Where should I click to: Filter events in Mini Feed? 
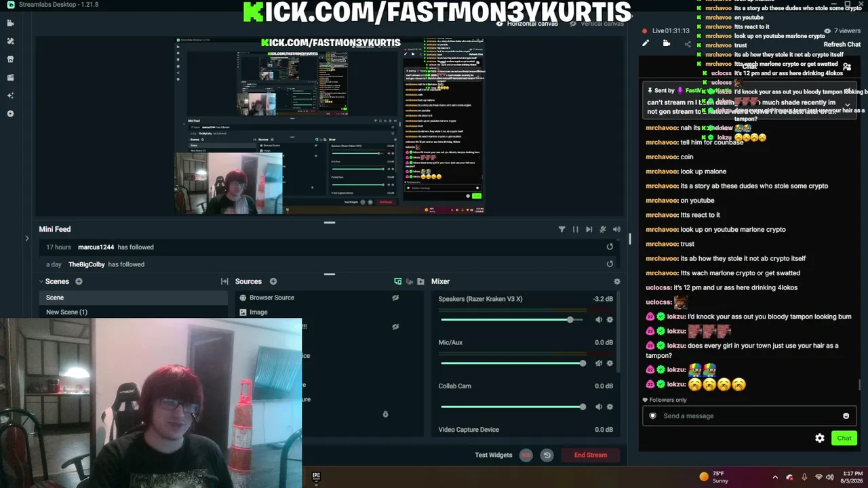click(x=561, y=230)
